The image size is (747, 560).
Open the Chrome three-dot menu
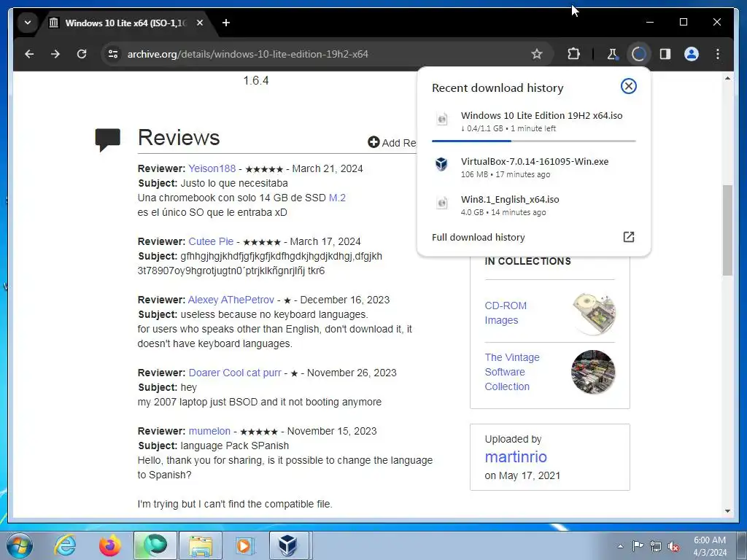[x=718, y=54]
